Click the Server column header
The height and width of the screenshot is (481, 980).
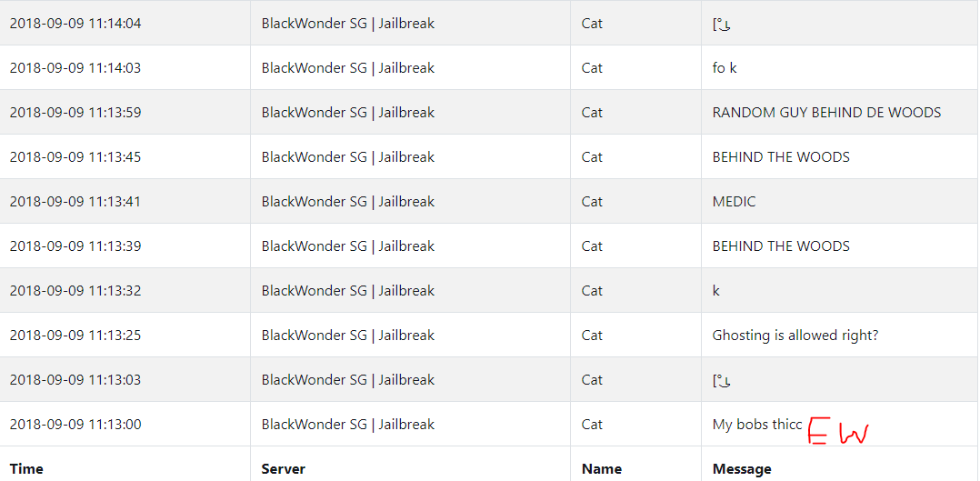[283, 468]
